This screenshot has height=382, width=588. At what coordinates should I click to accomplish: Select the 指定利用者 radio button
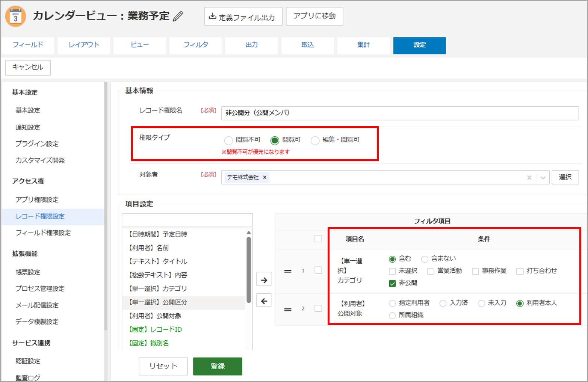(392, 303)
